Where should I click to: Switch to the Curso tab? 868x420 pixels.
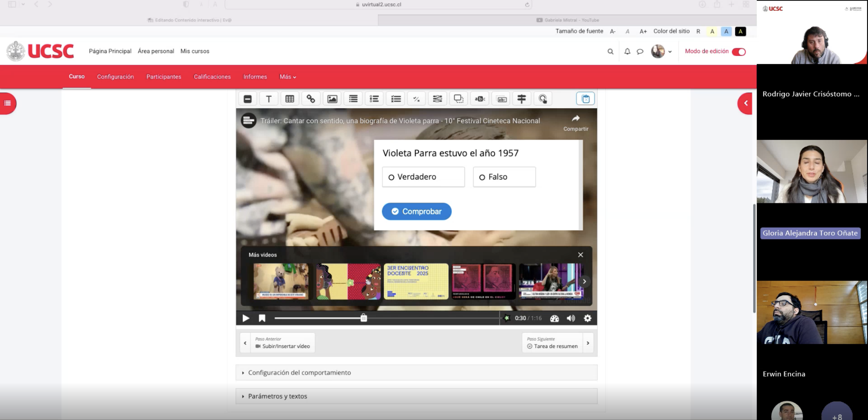pos(77,77)
